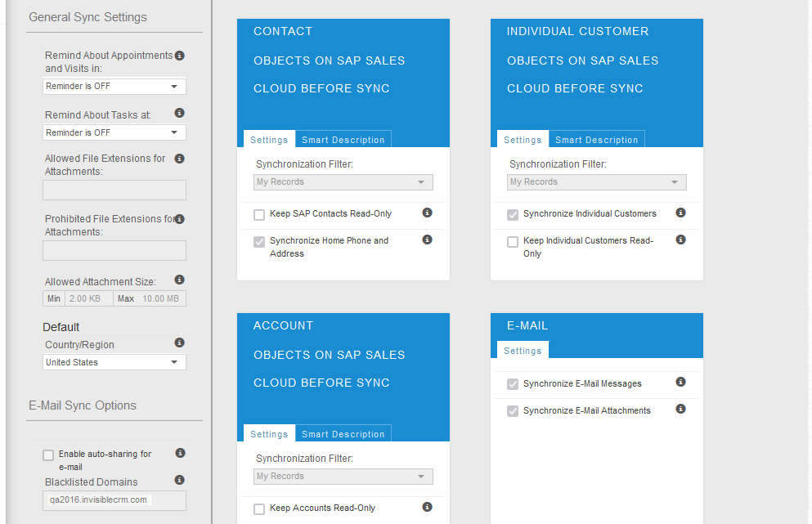Open info for Synchronize Individual Customers setting
812x524 pixels.
[x=680, y=212]
